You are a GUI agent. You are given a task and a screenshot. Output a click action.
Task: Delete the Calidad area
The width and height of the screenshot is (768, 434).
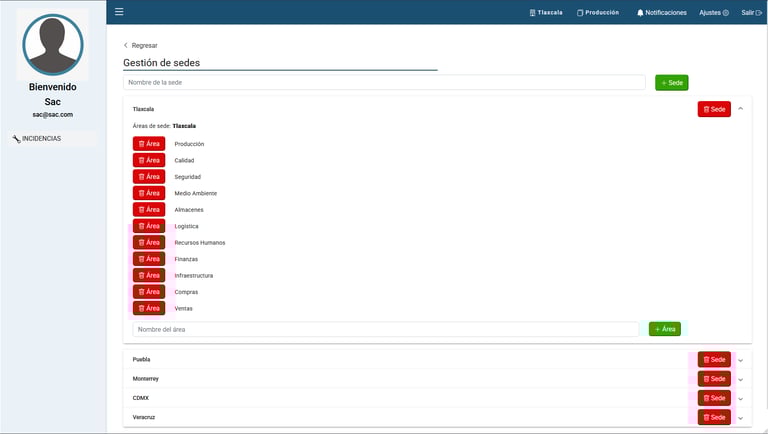(x=149, y=160)
